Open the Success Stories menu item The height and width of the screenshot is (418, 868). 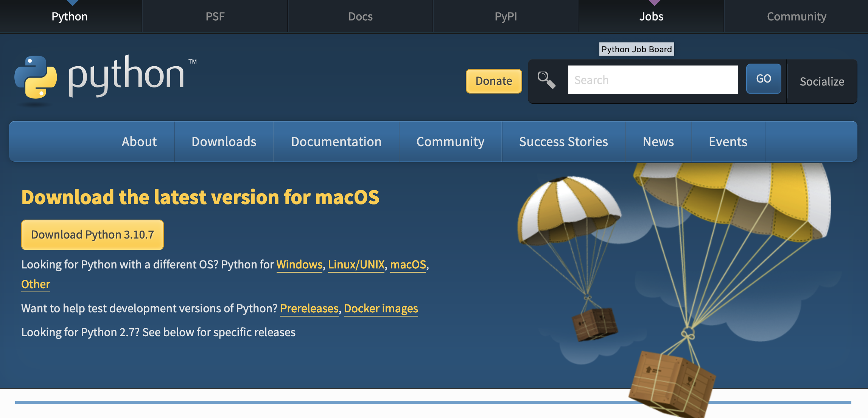coord(563,142)
